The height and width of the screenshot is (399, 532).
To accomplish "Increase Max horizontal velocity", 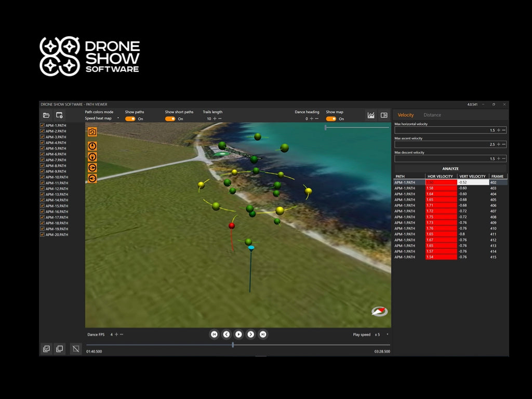I will coord(498,130).
